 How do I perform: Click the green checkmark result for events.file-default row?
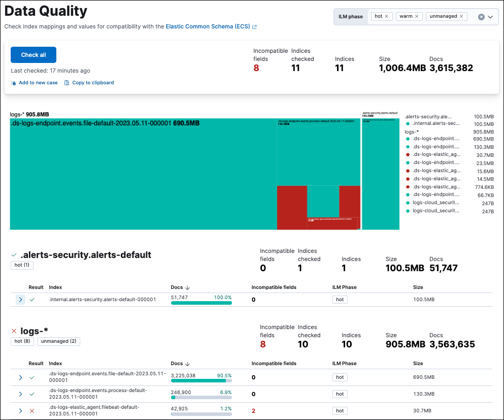pyautogui.click(x=32, y=377)
